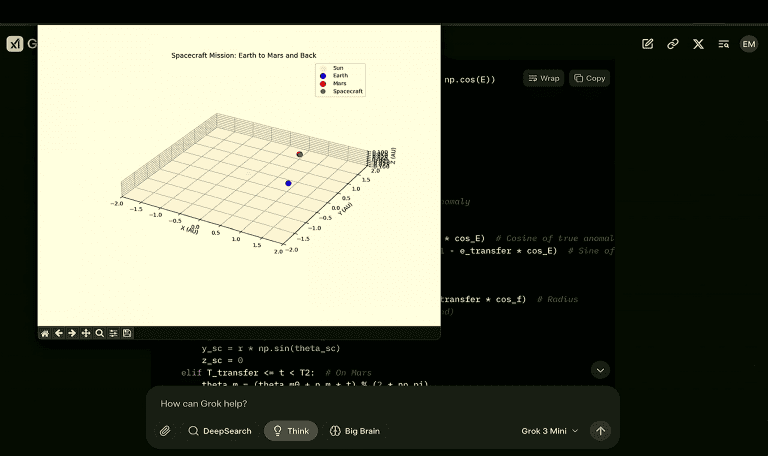Click the paperclip attach file icon
This screenshot has width=768, height=456.
click(x=165, y=431)
